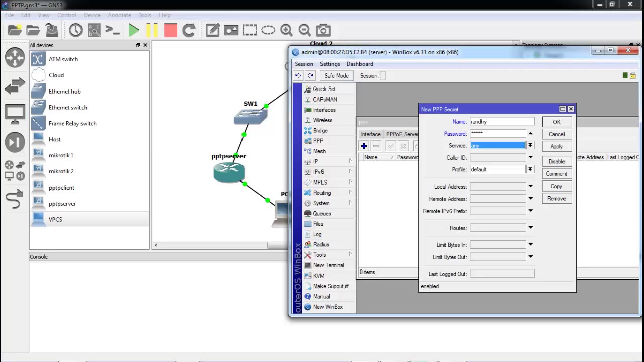The height and width of the screenshot is (362, 644).
Task: Open the Service dropdown arrow
Action: (530, 145)
